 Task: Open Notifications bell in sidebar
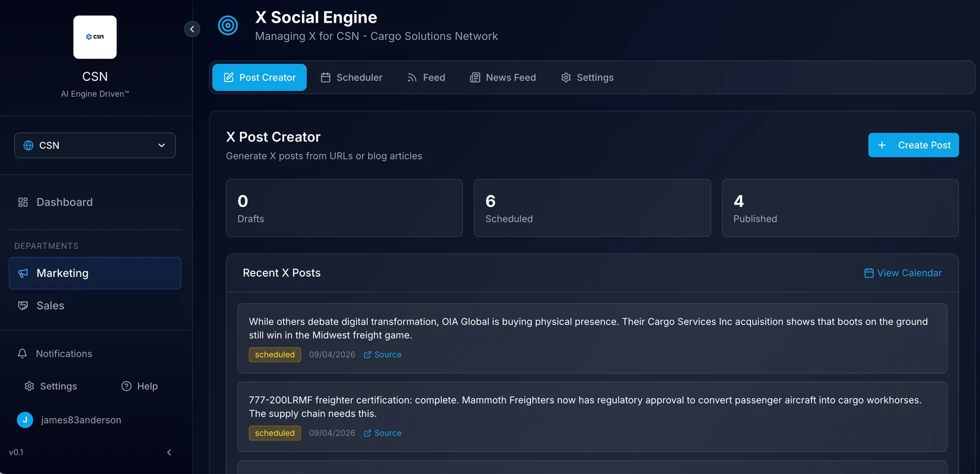[x=55, y=354]
